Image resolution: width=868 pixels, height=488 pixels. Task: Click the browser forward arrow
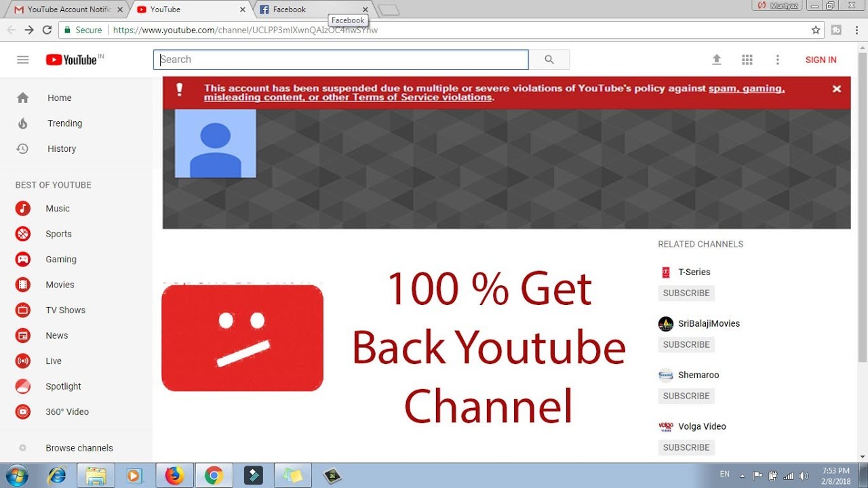(x=29, y=30)
